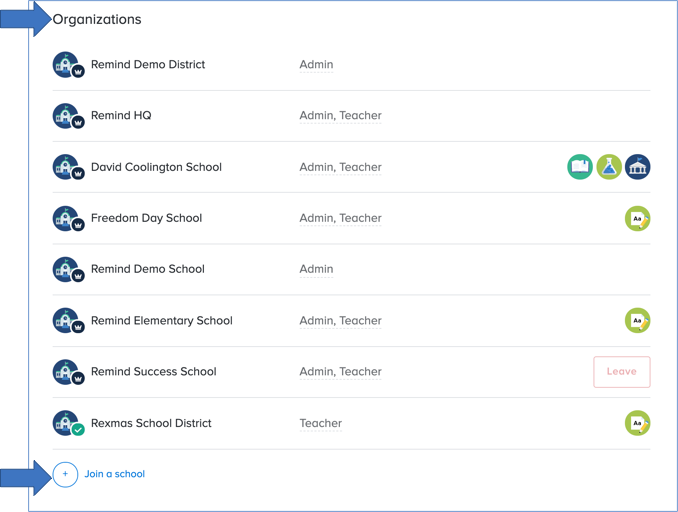678x512 pixels.
Task: Click Admin, Teacher role for Freedom Day School
Action: pos(341,218)
